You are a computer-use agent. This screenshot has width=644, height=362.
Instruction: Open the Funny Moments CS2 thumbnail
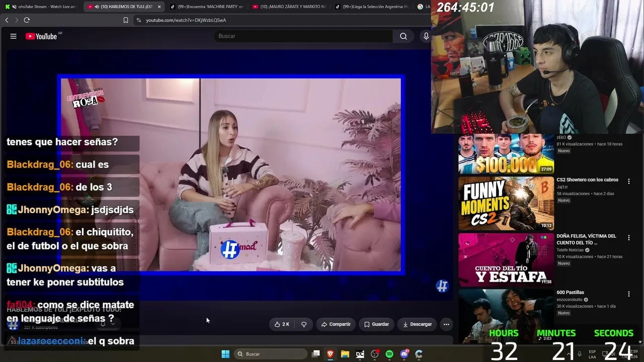(x=506, y=203)
